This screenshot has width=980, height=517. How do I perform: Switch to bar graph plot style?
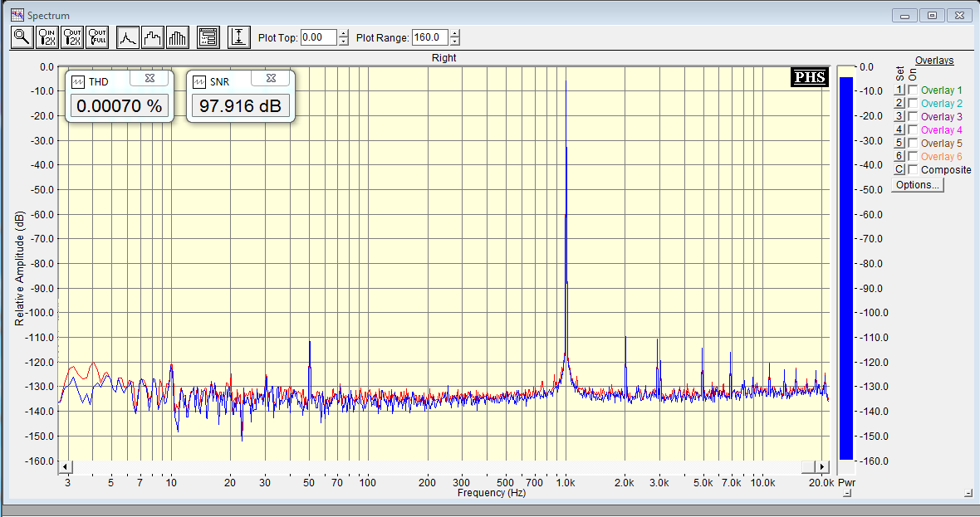coord(178,37)
